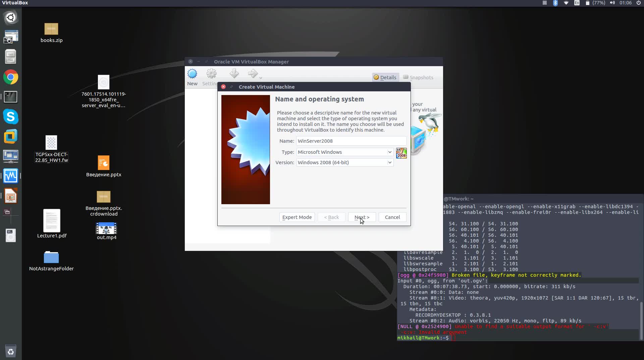Open the Trash in the dock
The height and width of the screenshot is (360, 644).
pyautogui.click(x=11, y=351)
